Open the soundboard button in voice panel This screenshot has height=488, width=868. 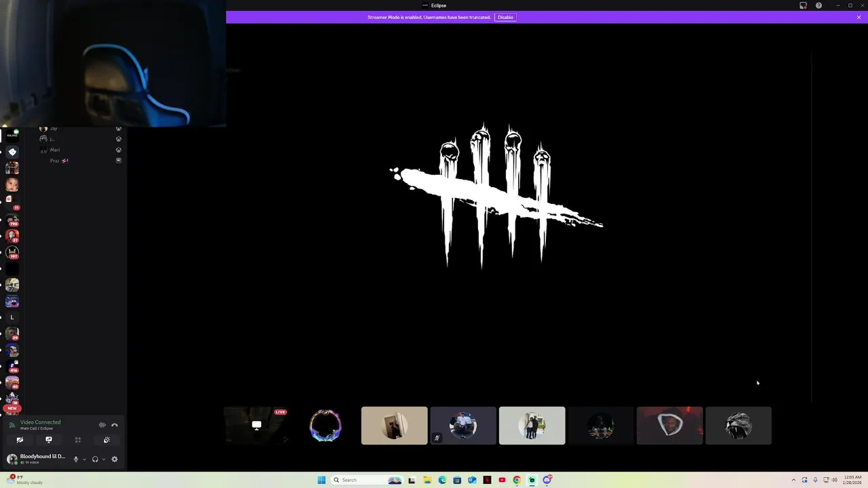tap(106, 440)
